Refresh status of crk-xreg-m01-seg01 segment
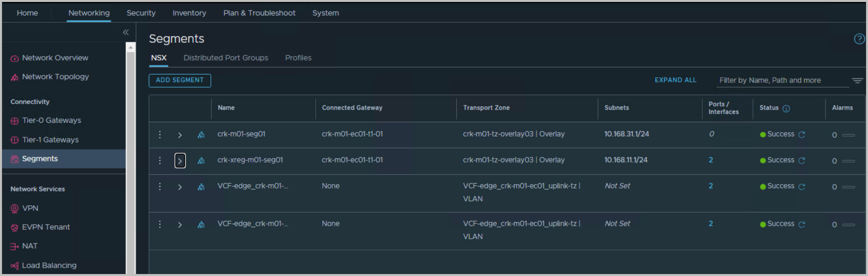 point(802,160)
